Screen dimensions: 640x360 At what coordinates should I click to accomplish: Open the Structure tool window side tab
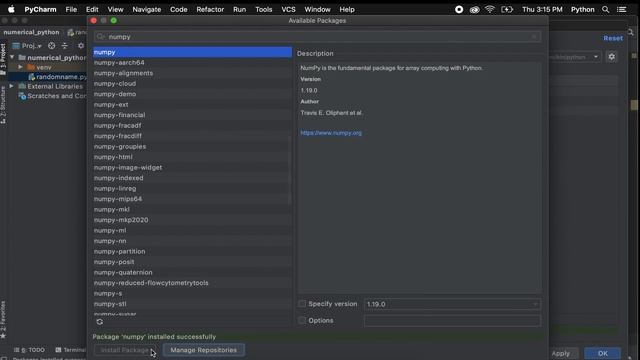click(x=3, y=105)
